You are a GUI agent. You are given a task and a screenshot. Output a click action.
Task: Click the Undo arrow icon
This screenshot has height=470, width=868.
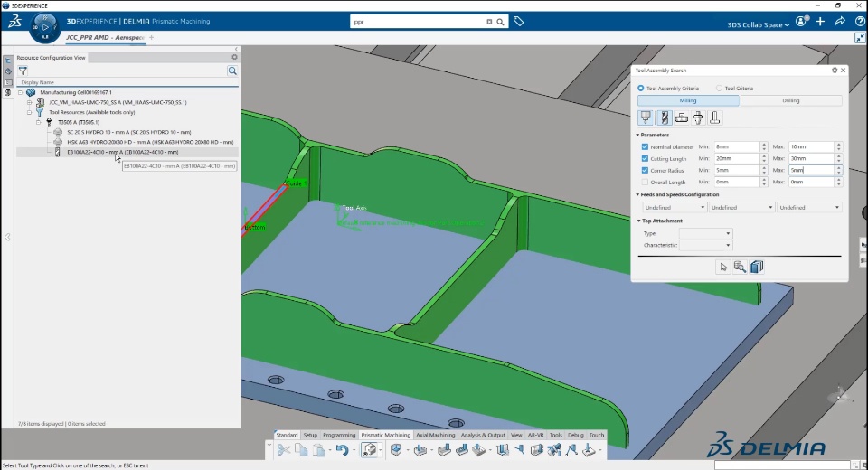click(x=342, y=450)
